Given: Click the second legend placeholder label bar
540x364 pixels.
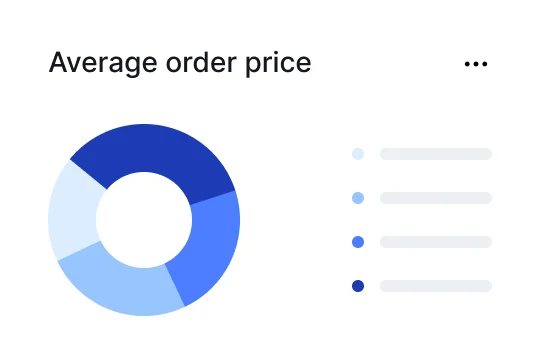Looking at the screenshot, I should [x=436, y=198].
